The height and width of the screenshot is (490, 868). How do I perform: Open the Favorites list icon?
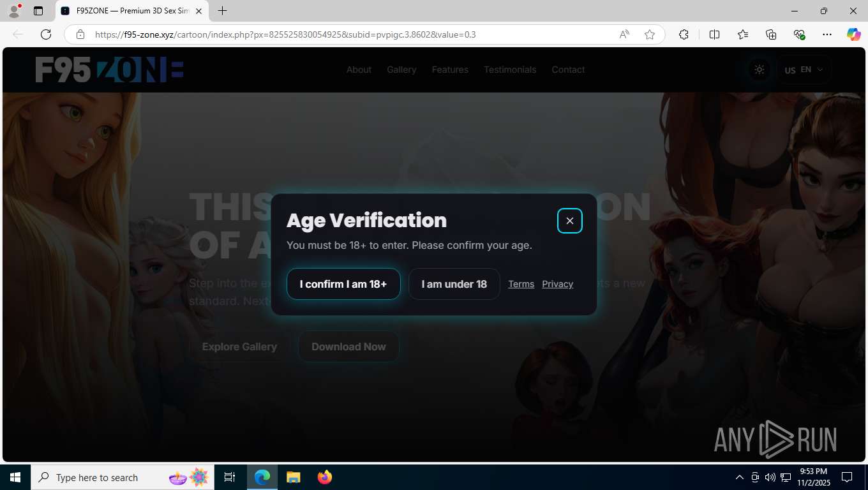743,34
